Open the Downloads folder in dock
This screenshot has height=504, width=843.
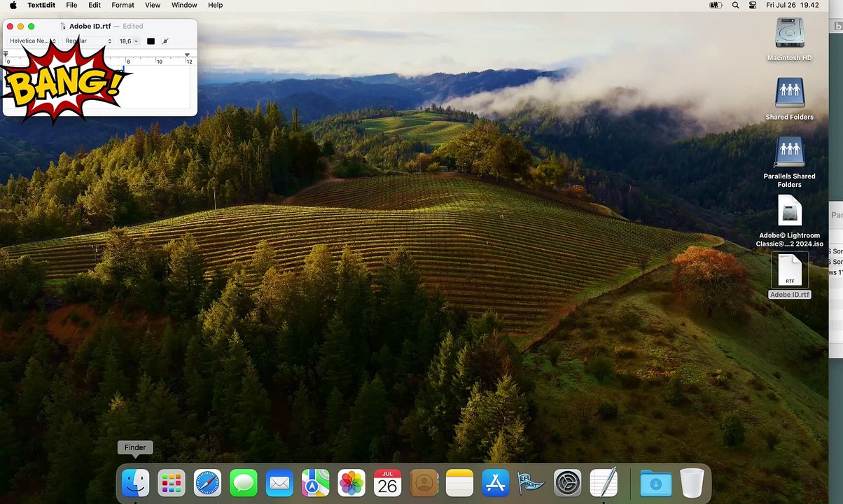pos(656,483)
